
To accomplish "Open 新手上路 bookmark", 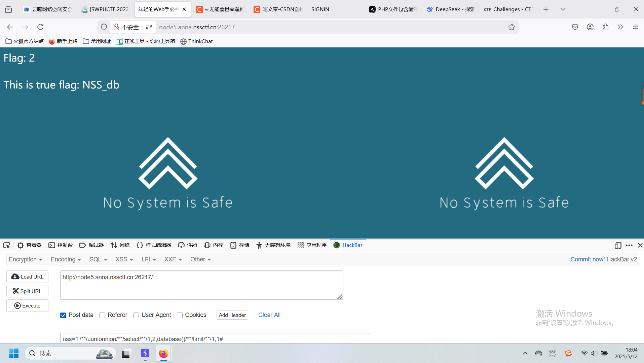I will 63,41.
